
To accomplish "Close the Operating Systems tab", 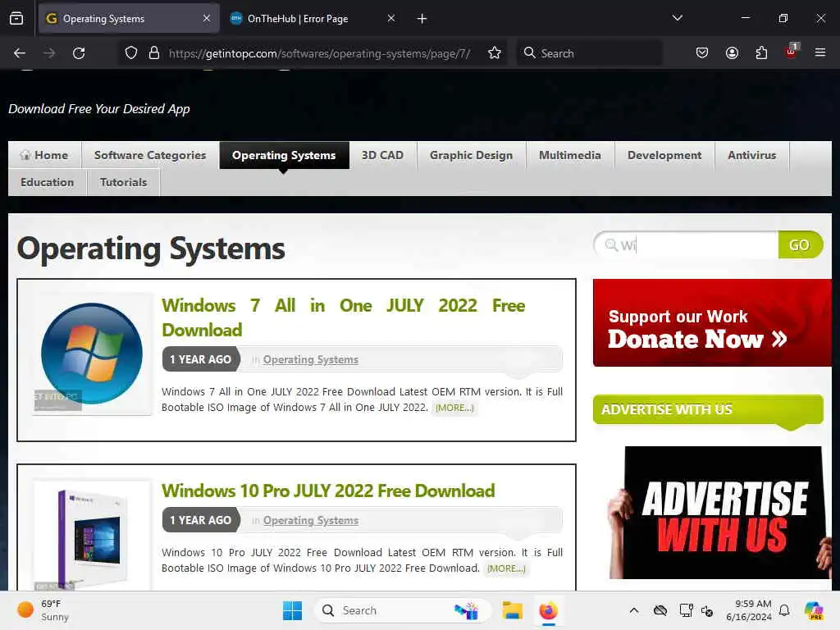I will (x=207, y=19).
